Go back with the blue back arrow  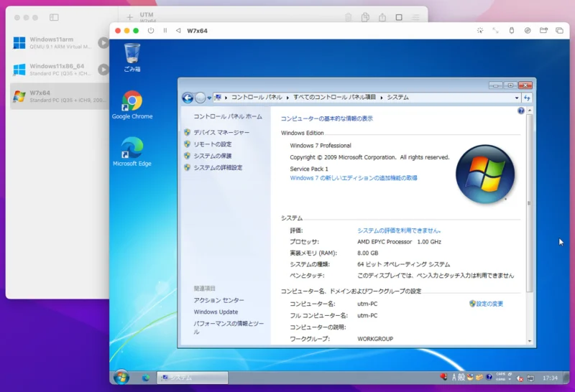[x=188, y=98]
